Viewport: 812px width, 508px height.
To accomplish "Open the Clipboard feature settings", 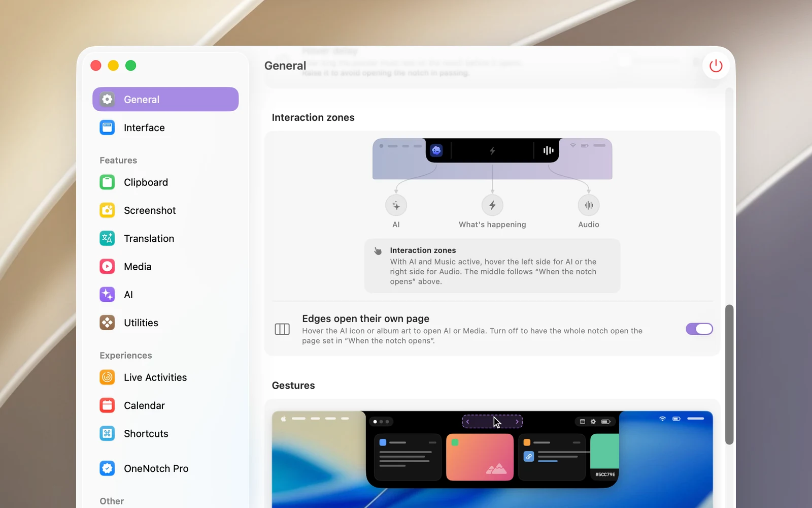I will pyautogui.click(x=165, y=182).
